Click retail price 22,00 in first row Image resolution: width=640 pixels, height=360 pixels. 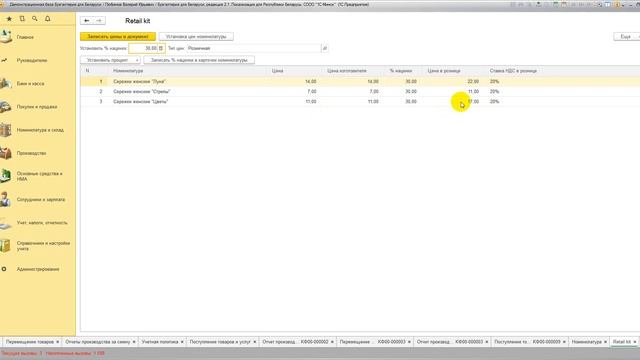(473, 82)
